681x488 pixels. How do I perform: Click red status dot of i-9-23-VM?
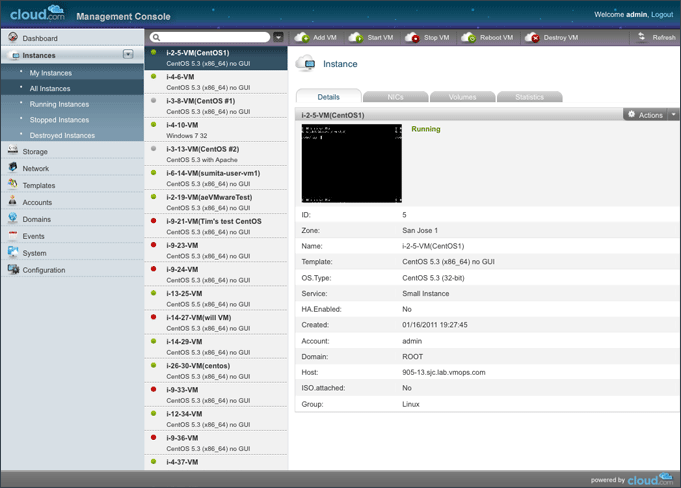(153, 245)
